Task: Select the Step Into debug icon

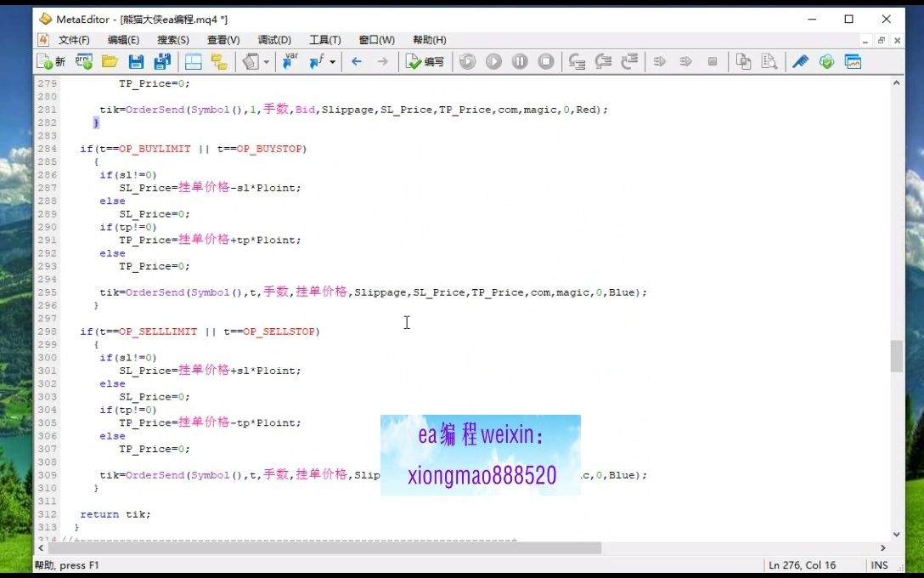Action: [577, 60]
